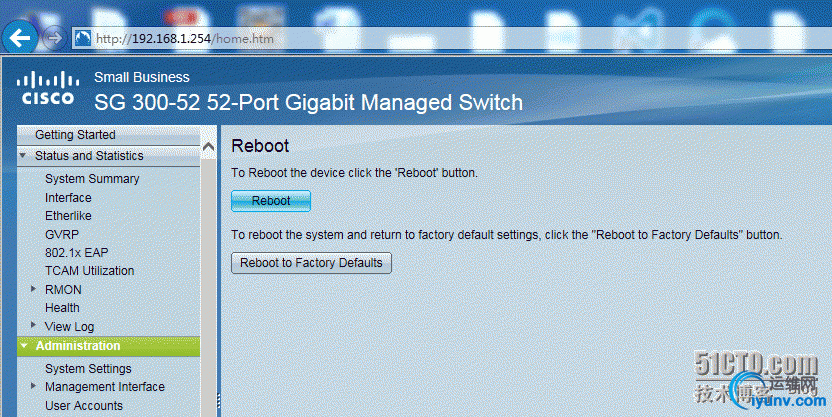The image size is (832, 417).
Task: Open TCAM Utilization page
Action: pos(89,271)
